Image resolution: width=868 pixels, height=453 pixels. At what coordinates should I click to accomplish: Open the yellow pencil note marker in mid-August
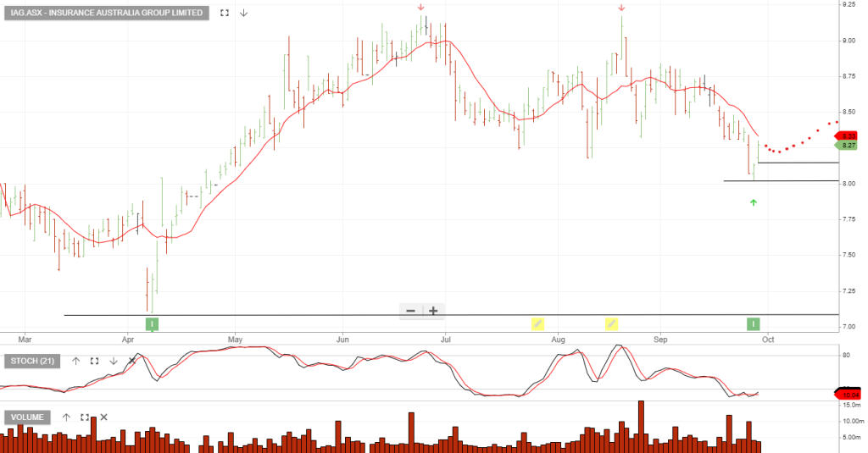(x=611, y=323)
